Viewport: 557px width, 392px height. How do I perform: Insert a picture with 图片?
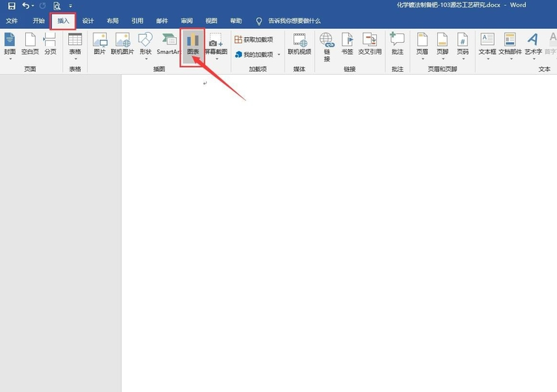pos(100,44)
